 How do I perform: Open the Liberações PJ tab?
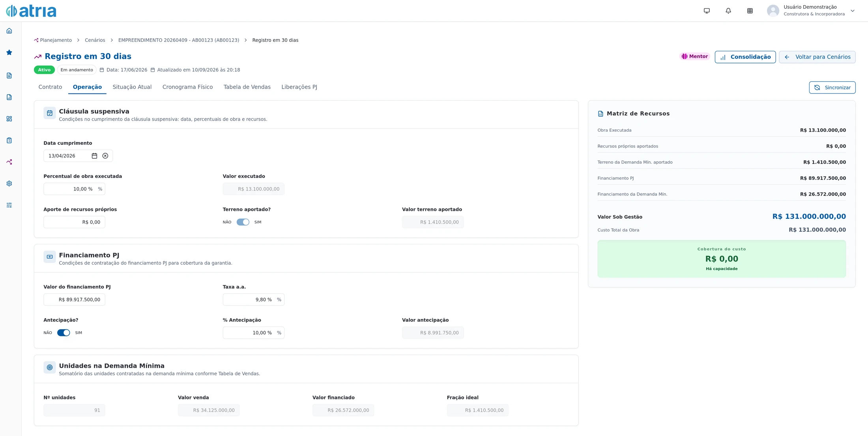[299, 87]
